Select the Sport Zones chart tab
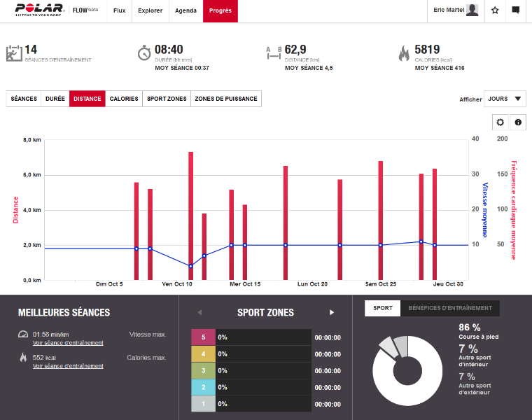The image size is (532, 420). (x=167, y=99)
